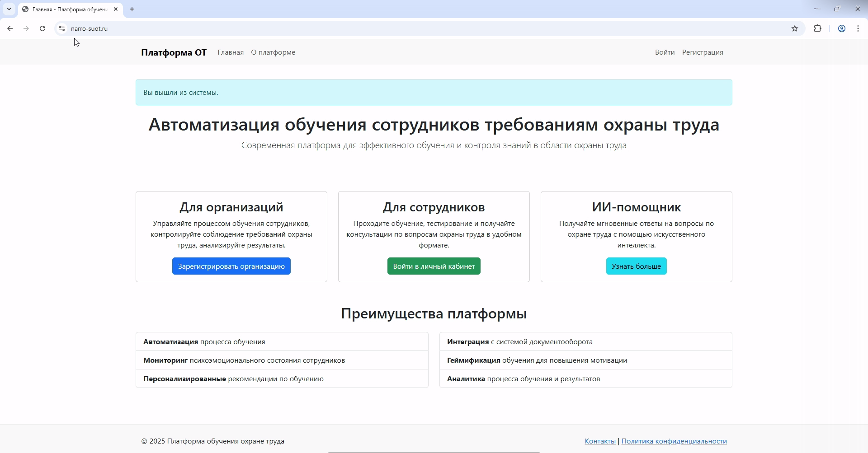Open the 'О платформе' menu item
Screen dimensions: 868x453
273,52
